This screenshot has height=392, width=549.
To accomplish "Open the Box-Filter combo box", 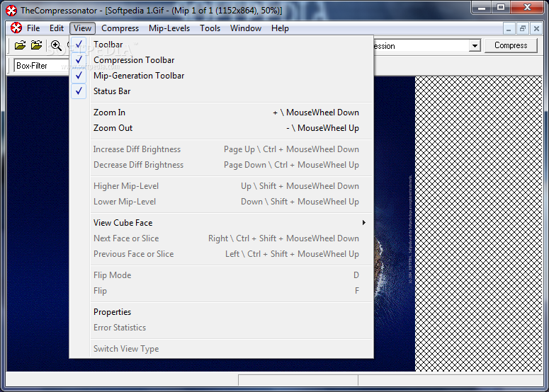I will [x=42, y=65].
